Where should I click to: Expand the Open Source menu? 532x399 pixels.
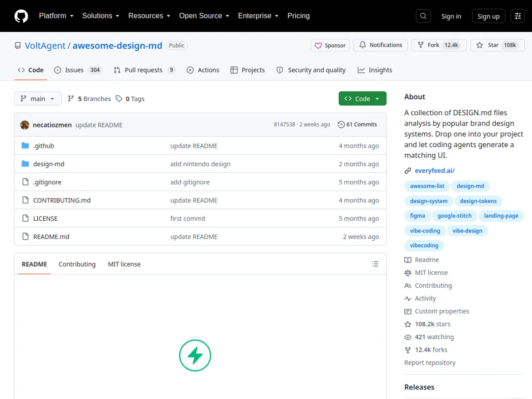pos(204,16)
